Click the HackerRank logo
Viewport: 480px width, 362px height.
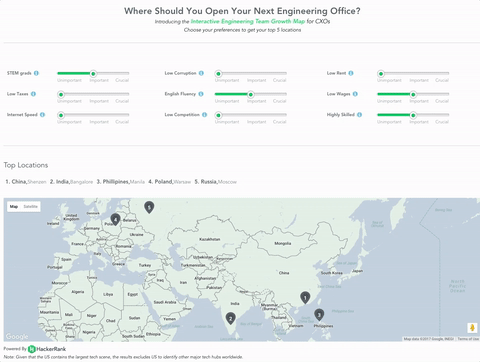(x=47, y=349)
